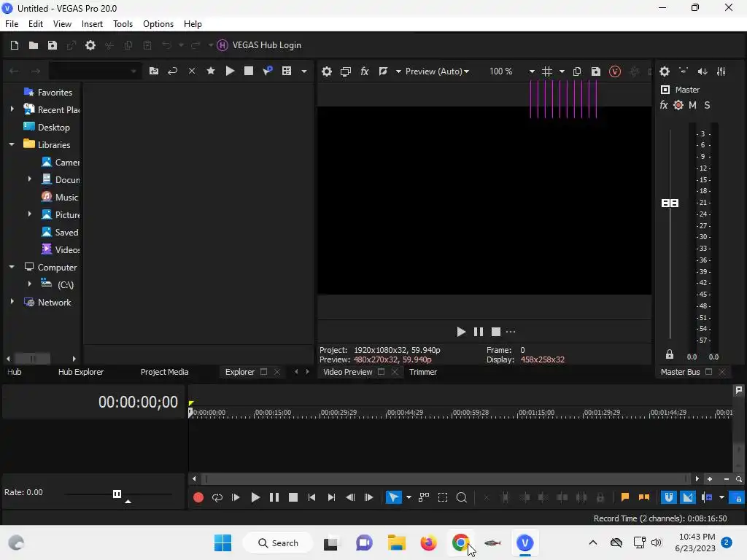Open the Tools menu
The width and height of the screenshot is (747, 560).
(123, 24)
